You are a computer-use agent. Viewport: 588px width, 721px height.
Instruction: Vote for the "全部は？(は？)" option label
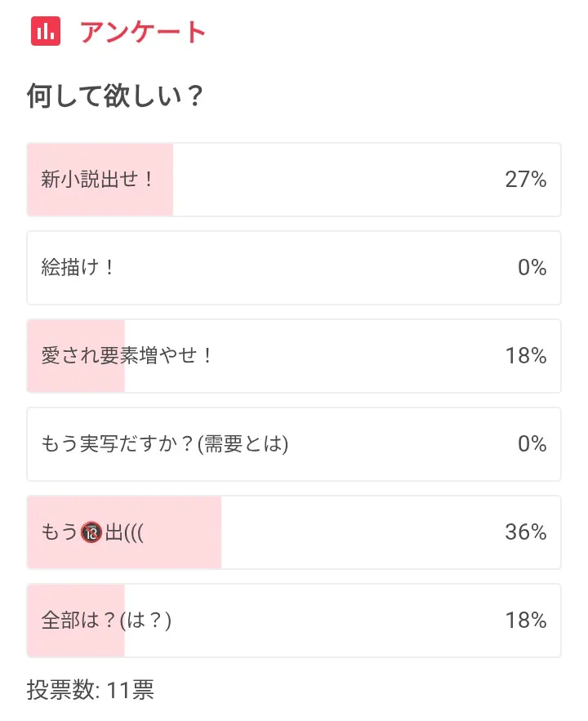tap(106, 621)
